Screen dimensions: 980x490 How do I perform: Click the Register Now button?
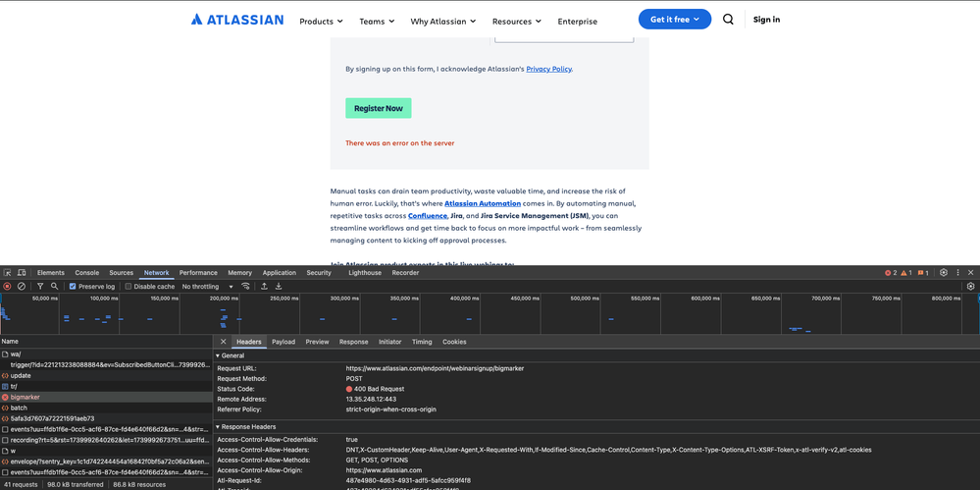click(x=378, y=108)
